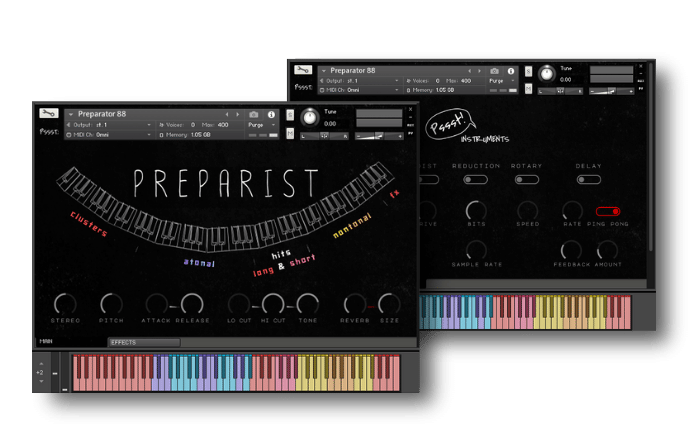Select the red fx key range label
This screenshot has width=700, height=440.
[394, 194]
